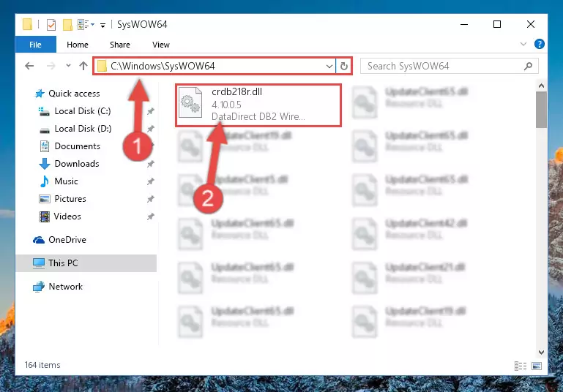This screenshot has height=392, width=563.
Task: Refresh the SysWOW64 folder
Action: click(x=344, y=66)
